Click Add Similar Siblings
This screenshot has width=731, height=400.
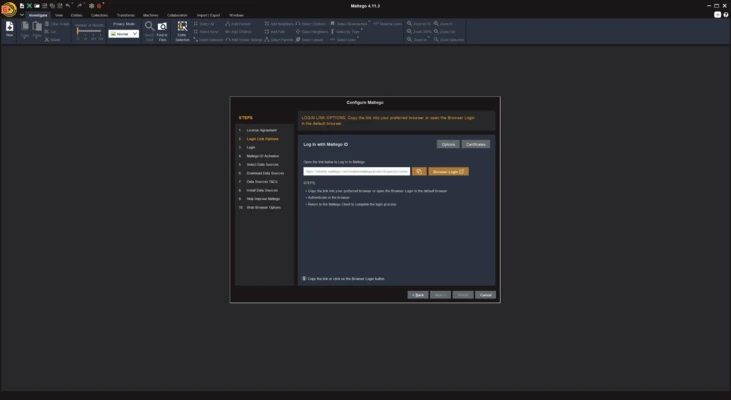point(244,40)
